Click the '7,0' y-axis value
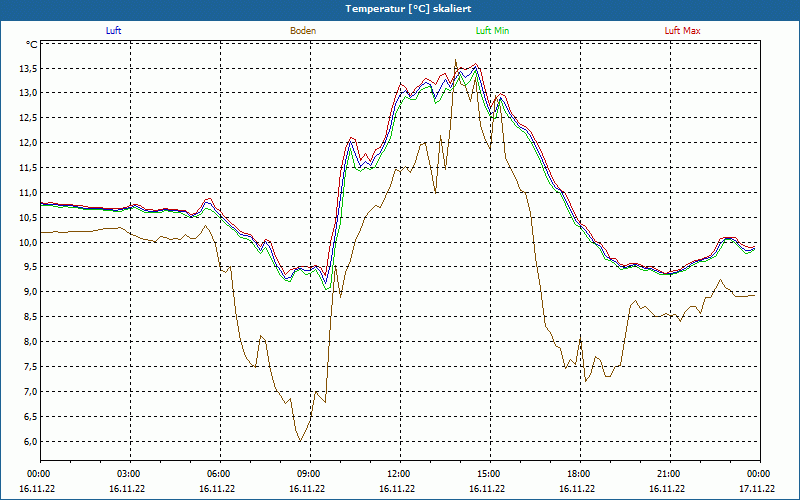Image resolution: width=800 pixels, height=500 pixels. pyautogui.click(x=30, y=392)
